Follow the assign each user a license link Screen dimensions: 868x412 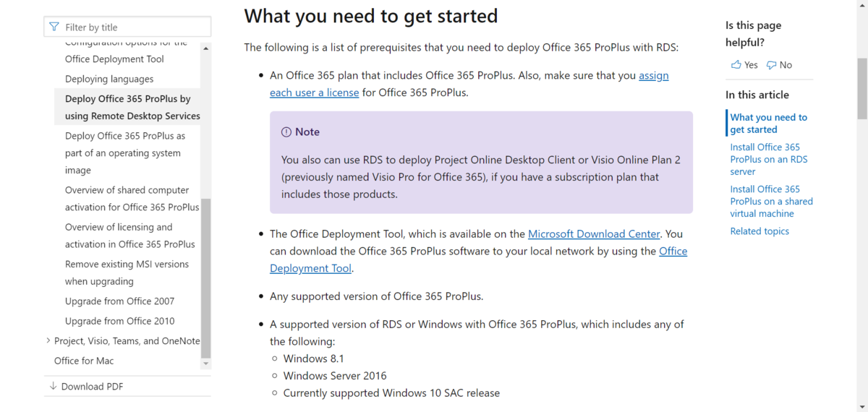pyautogui.click(x=469, y=84)
